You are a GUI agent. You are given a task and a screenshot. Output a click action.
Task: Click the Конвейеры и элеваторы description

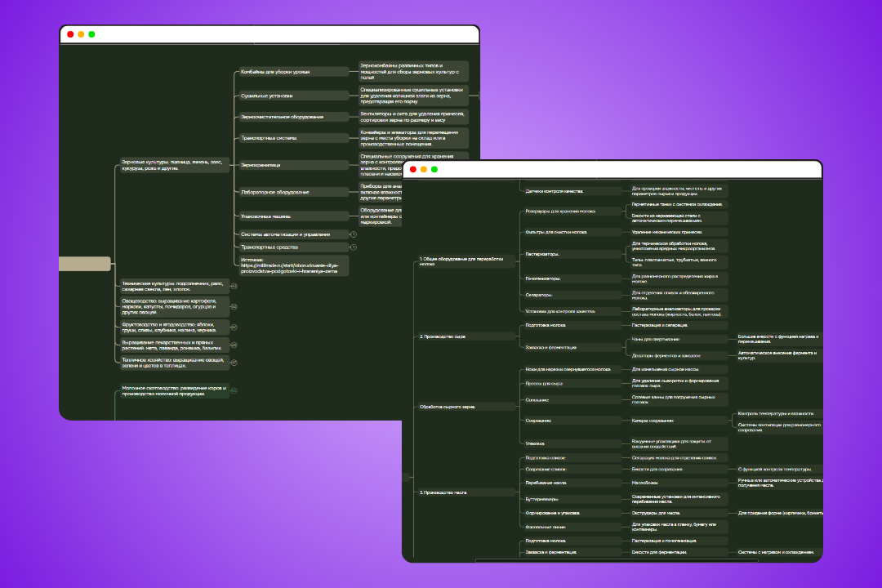(413, 138)
